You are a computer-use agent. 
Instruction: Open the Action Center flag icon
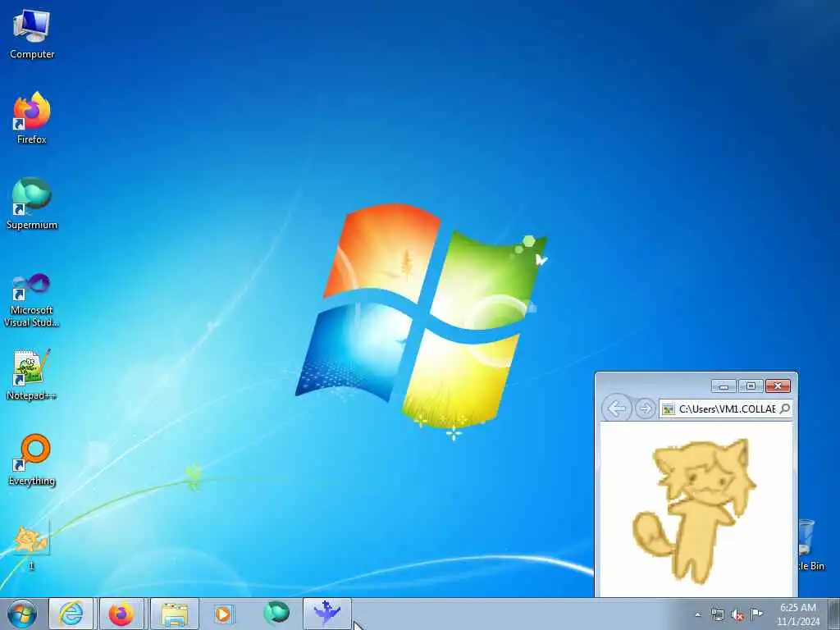pos(756,614)
